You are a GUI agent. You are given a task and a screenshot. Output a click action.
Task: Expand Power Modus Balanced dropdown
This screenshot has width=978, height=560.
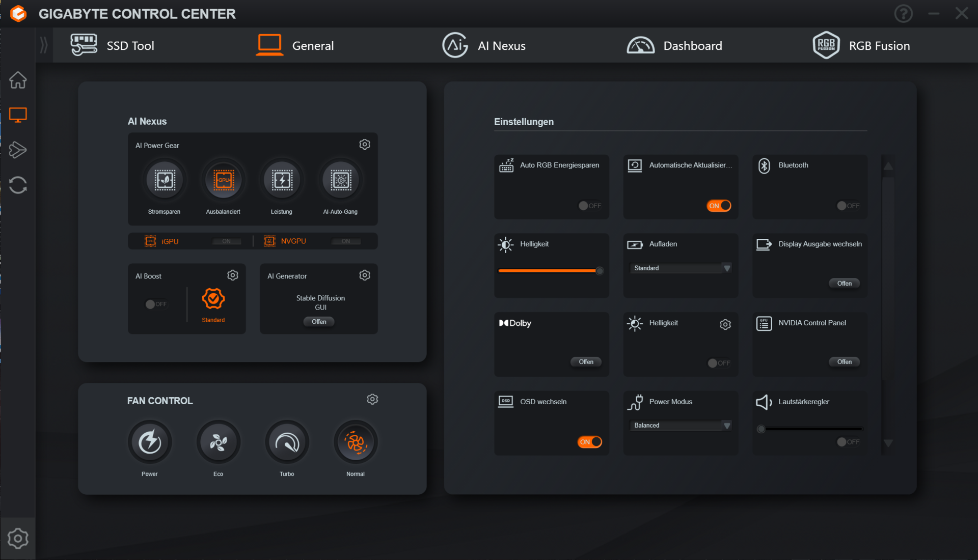click(681, 426)
